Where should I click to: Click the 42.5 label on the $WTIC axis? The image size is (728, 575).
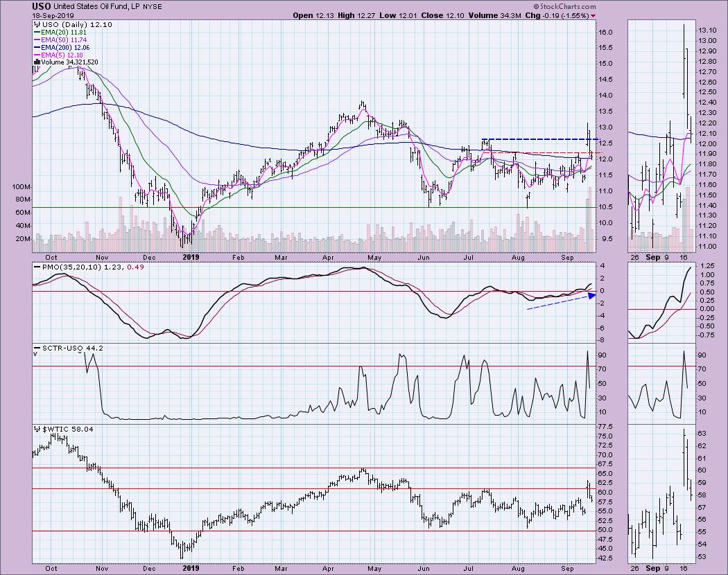605,558
